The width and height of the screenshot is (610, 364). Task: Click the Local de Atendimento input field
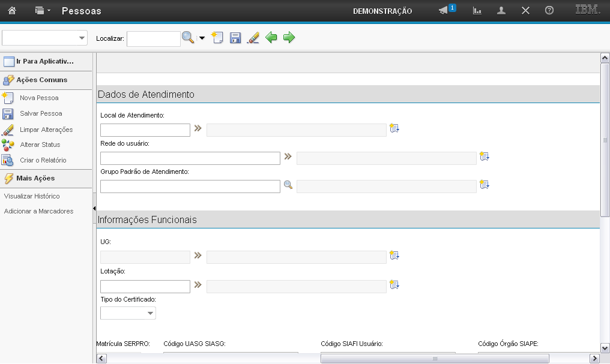tap(145, 130)
